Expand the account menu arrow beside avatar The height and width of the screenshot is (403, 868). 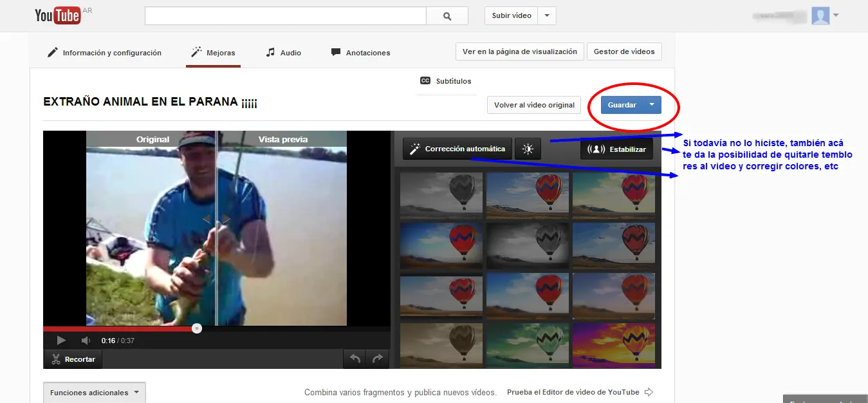click(x=836, y=15)
